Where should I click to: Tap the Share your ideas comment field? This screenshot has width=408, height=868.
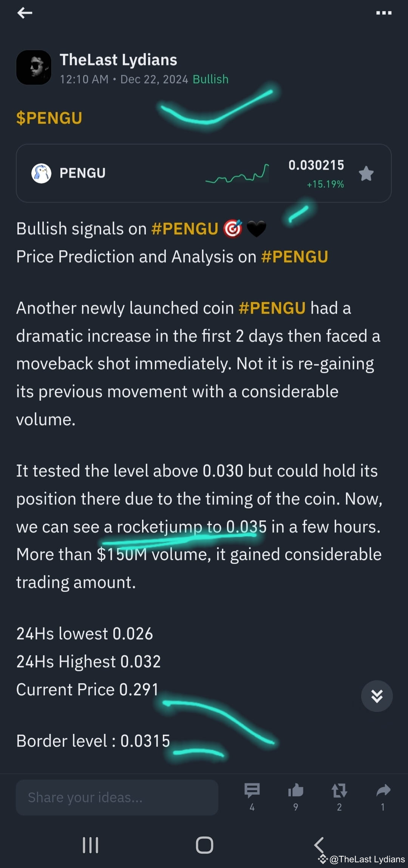pos(117,797)
